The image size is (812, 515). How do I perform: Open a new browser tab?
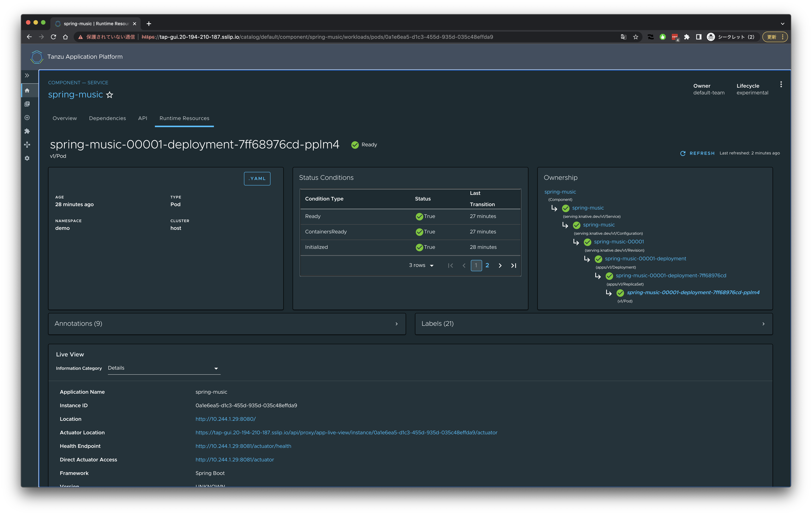click(x=149, y=24)
